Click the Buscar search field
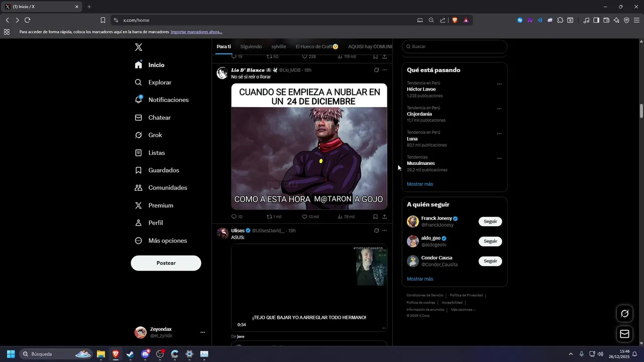 point(454,47)
